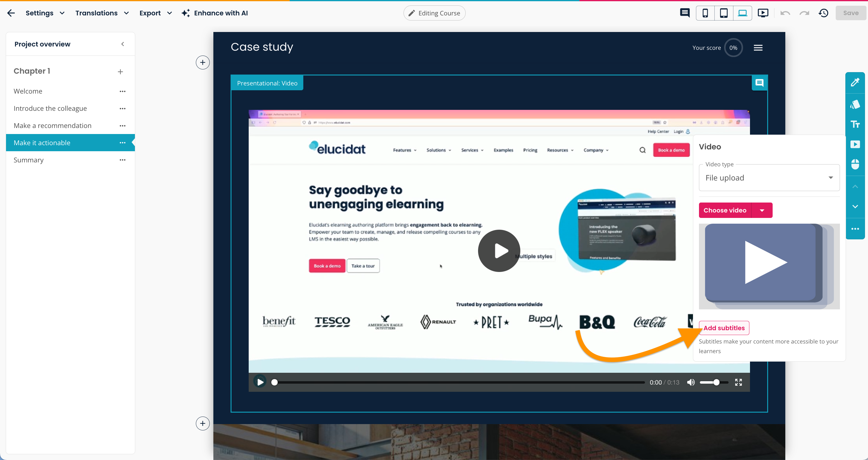Screen dimensions: 868x460
Task: Open the Settings menu
Action: [45, 13]
